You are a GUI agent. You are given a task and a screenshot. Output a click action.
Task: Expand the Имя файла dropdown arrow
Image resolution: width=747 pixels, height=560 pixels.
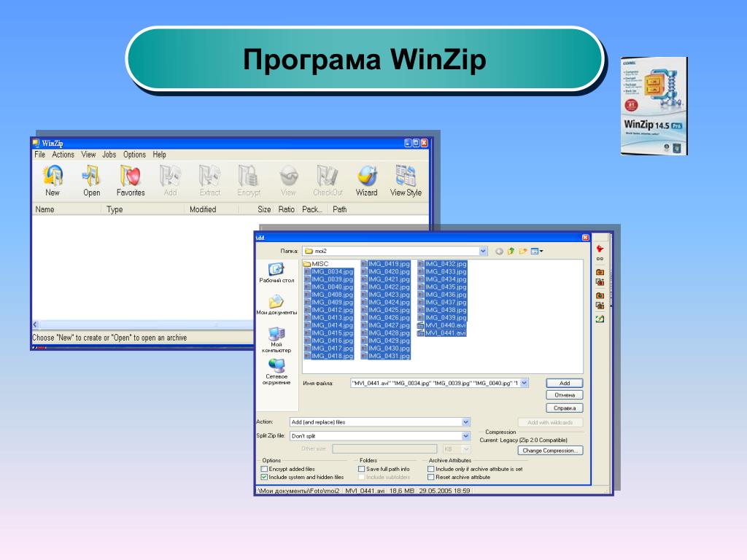point(525,383)
